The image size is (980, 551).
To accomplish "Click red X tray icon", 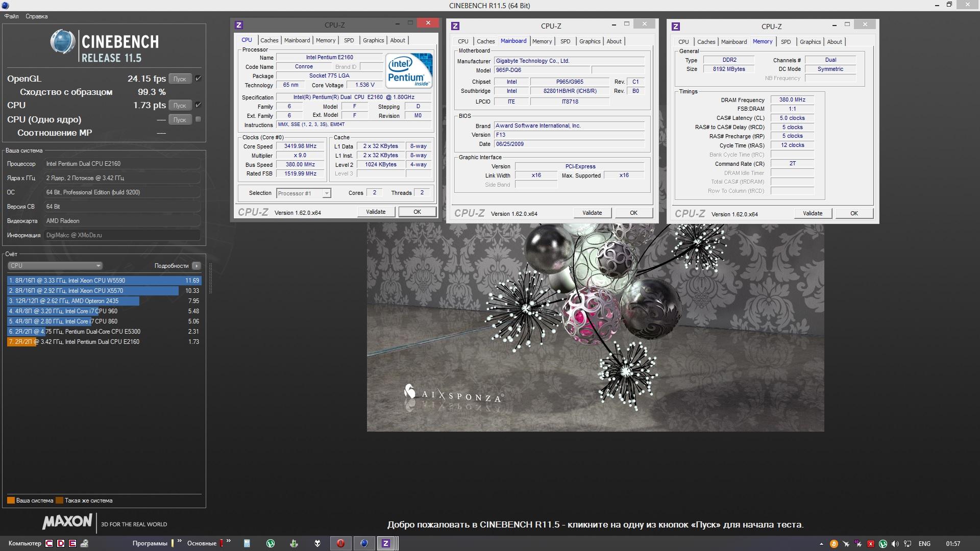I will click(871, 544).
